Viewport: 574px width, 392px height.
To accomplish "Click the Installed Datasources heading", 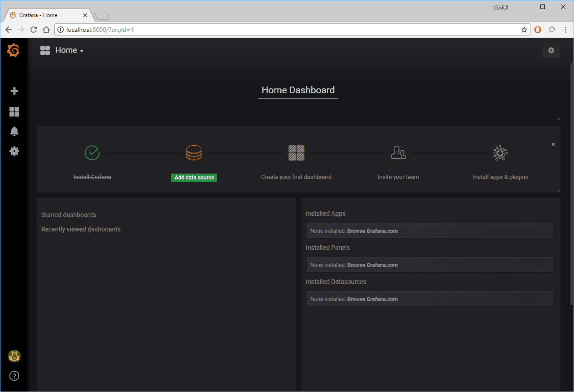I will (336, 282).
